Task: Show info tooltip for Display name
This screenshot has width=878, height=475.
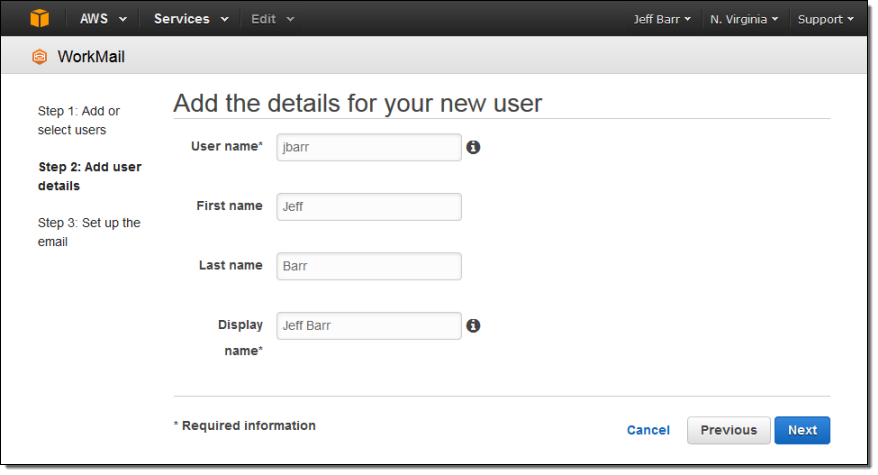Action: point(473,326)
